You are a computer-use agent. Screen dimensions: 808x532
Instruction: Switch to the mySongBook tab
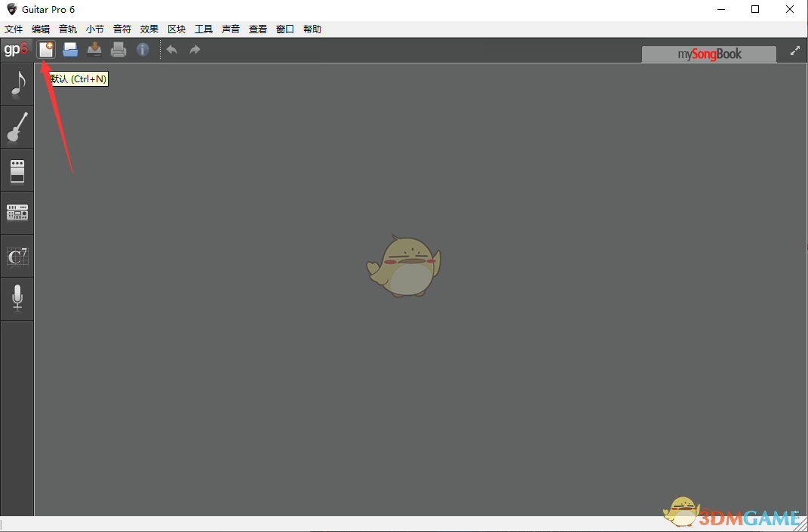(x=709, y=54)
